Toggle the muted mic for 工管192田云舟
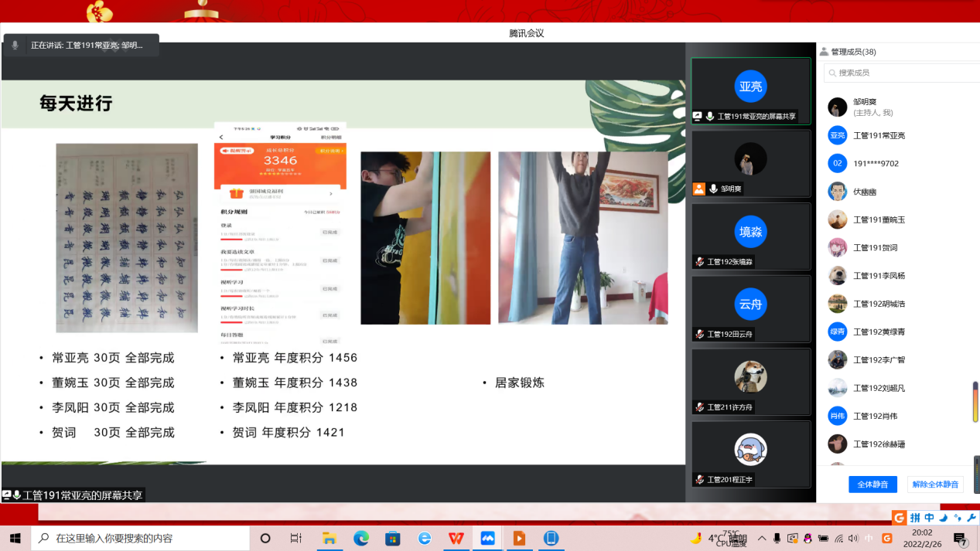 [699, 335]
